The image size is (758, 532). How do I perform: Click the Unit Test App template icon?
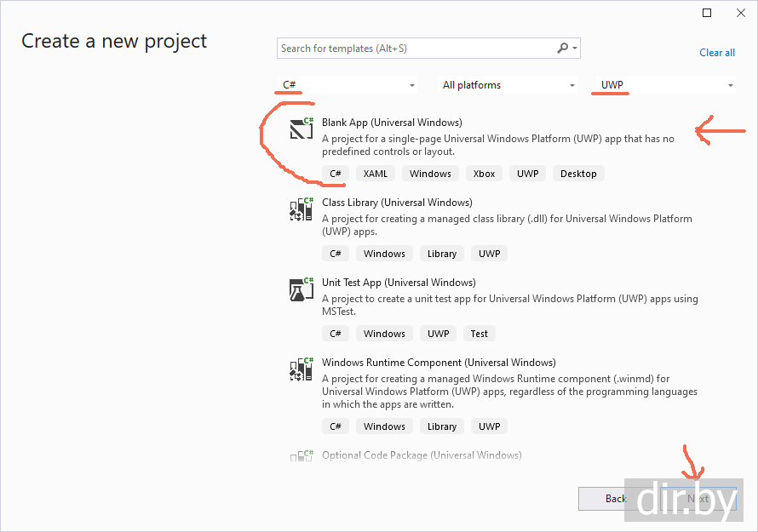(x=301, y=289)
